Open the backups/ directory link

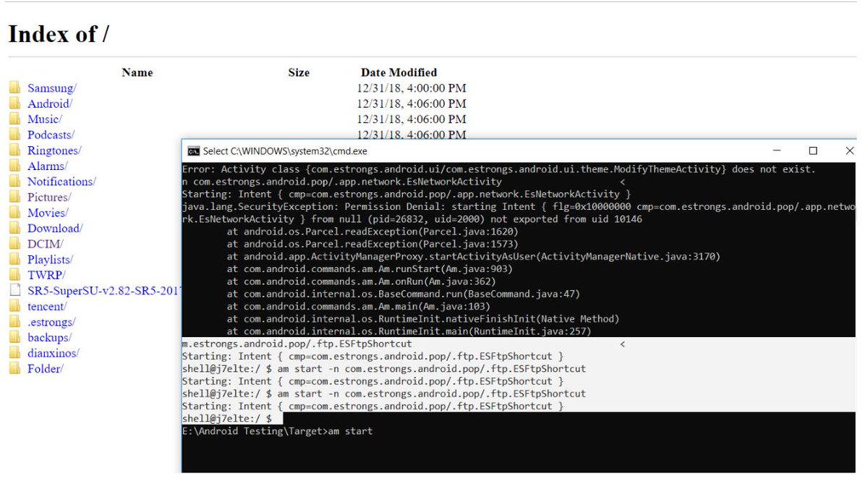[x=48, y=337]
